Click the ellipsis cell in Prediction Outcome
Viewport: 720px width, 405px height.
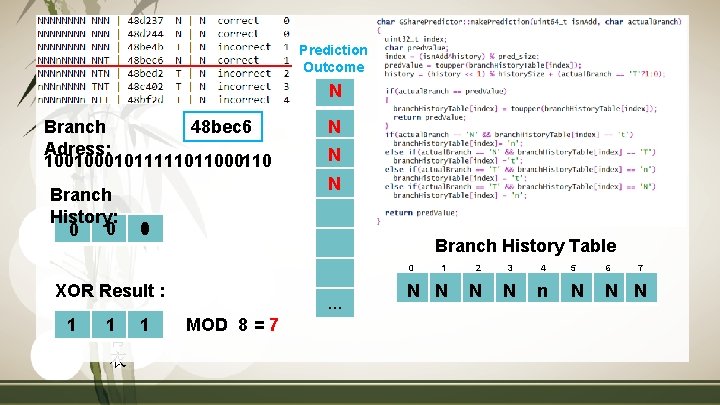click(x=335, y=303)
